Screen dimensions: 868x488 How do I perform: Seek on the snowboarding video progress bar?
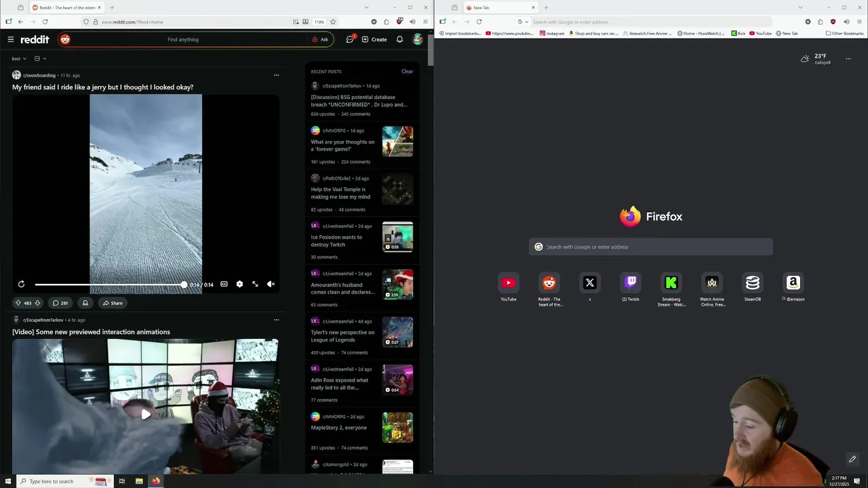coord(111,285)
